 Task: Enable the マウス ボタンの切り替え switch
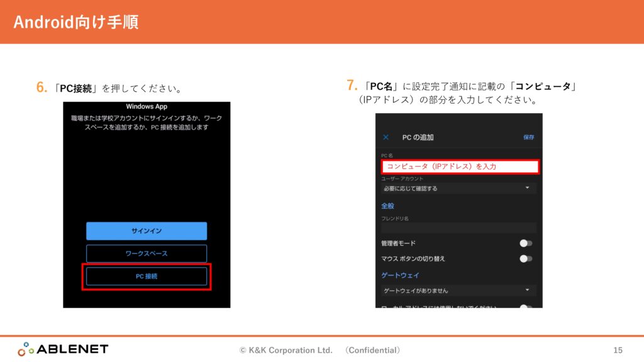tap(526, 258)
